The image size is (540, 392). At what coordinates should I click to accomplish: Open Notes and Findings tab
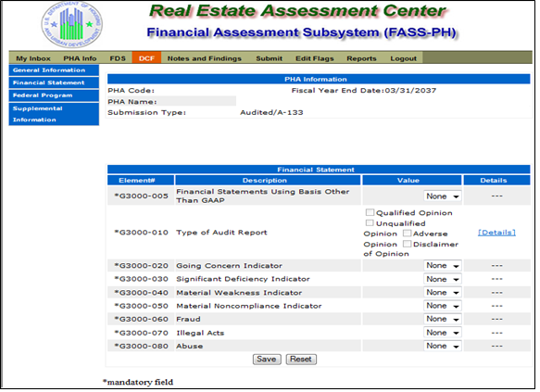pos(204,58)
